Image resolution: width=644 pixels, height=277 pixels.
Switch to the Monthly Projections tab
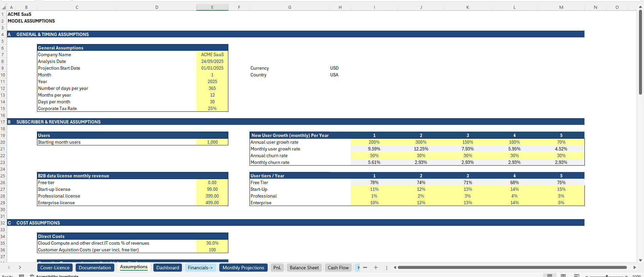tap(243, 268)
